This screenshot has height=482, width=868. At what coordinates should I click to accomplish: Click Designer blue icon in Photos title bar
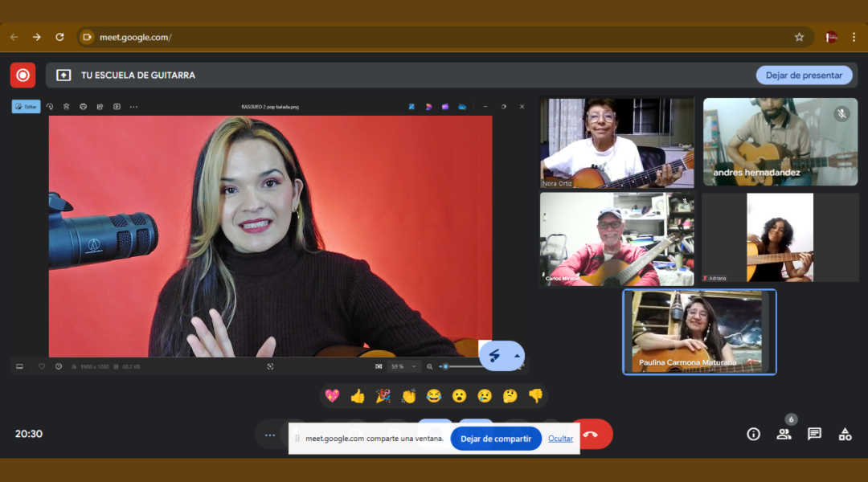pos(411,107)
